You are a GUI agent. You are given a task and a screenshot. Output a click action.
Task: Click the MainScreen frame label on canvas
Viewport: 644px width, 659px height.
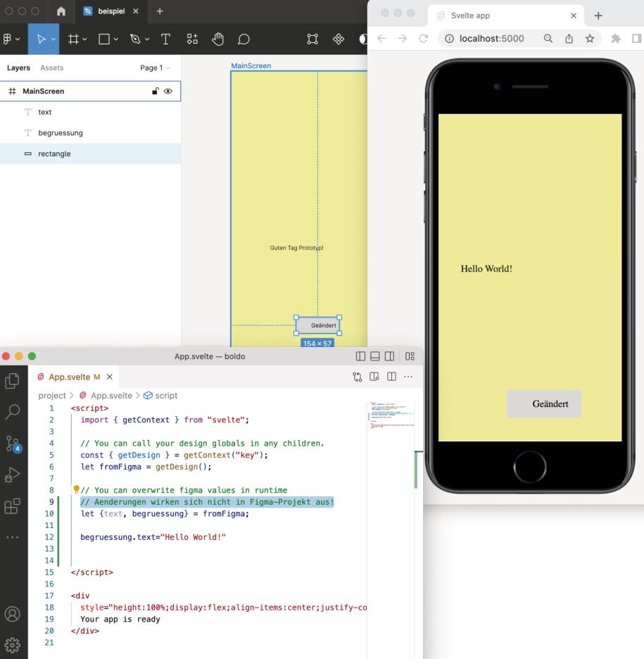point(251,66)
